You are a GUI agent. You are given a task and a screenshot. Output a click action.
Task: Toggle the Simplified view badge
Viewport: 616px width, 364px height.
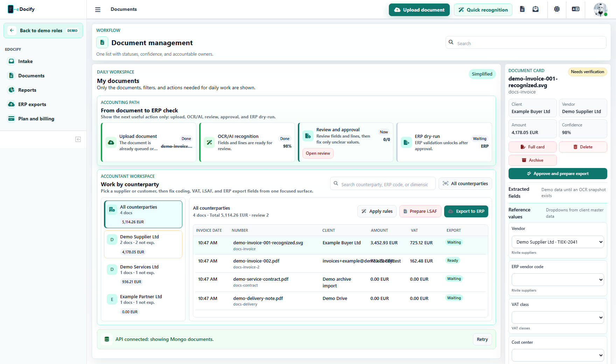482,74
